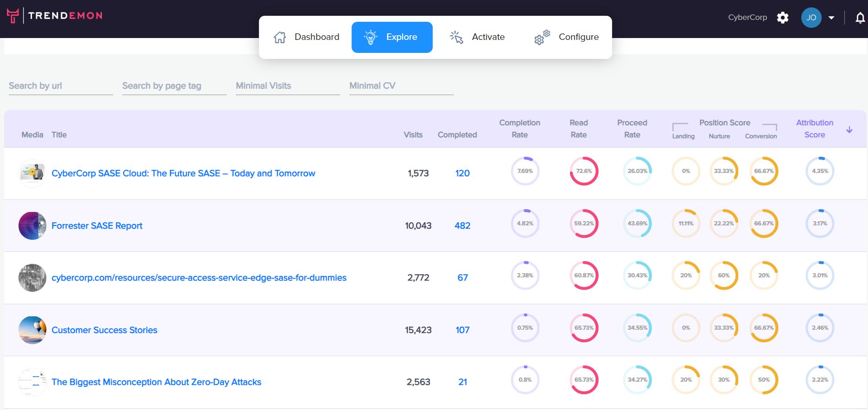Click the Dashboard house icon
The width and height of the screenshot is (868, 410).
click(280, 37)
